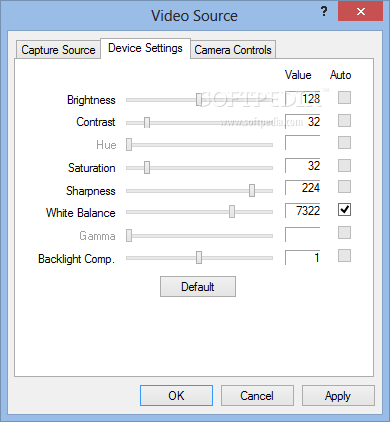Screen dimensions: 390x422
Task: Enable Auto for Backlight Comp.
Action: point(344,256)
